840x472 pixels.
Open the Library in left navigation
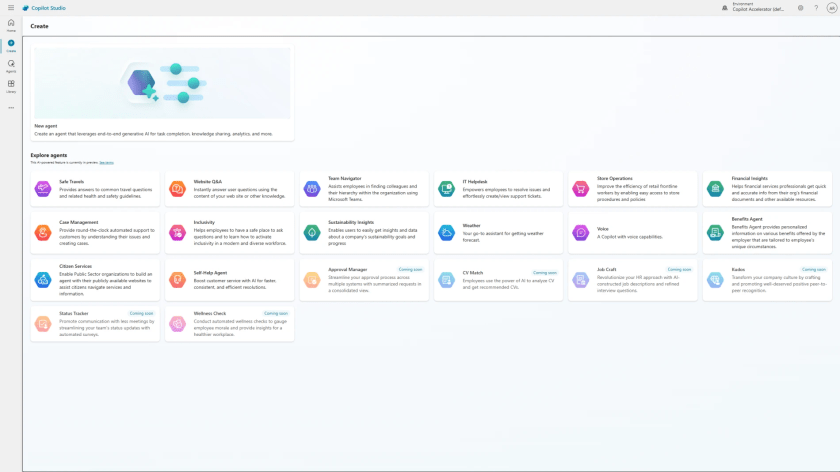pyautogui.click(x=11, y=86)
